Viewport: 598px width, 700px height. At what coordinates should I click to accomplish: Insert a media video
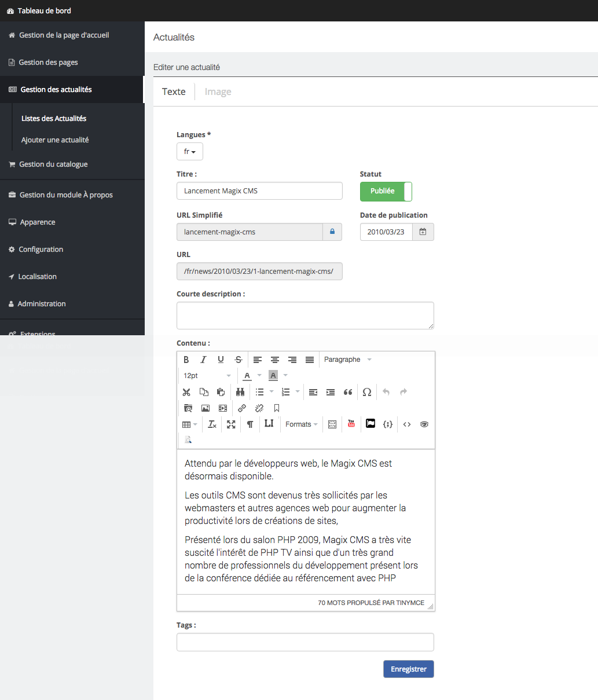click(223, 408)
